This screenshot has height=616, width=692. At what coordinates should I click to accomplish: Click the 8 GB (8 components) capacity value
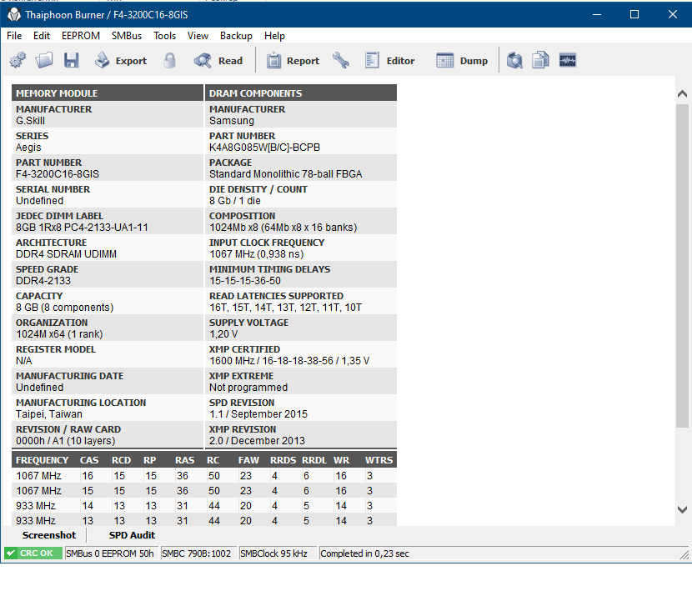65,308
